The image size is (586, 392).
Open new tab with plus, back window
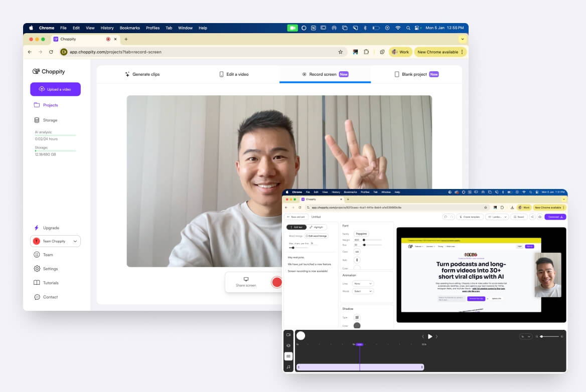click(126, 39)
